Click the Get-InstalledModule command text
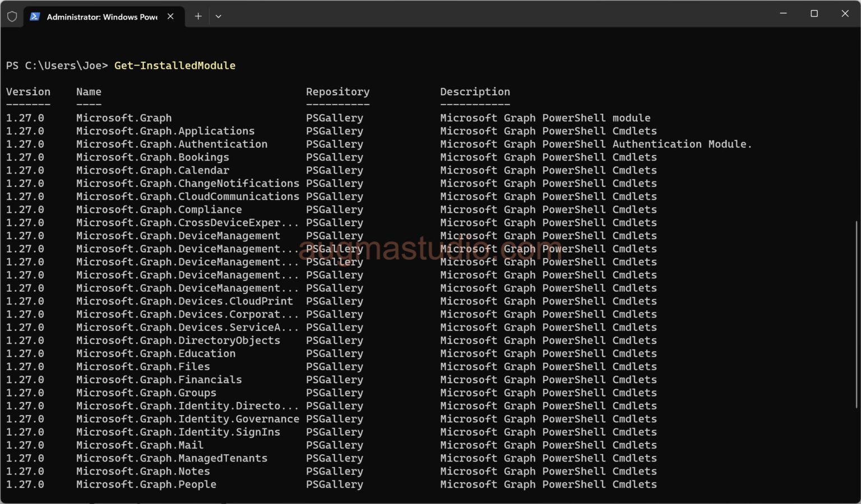 175,66
